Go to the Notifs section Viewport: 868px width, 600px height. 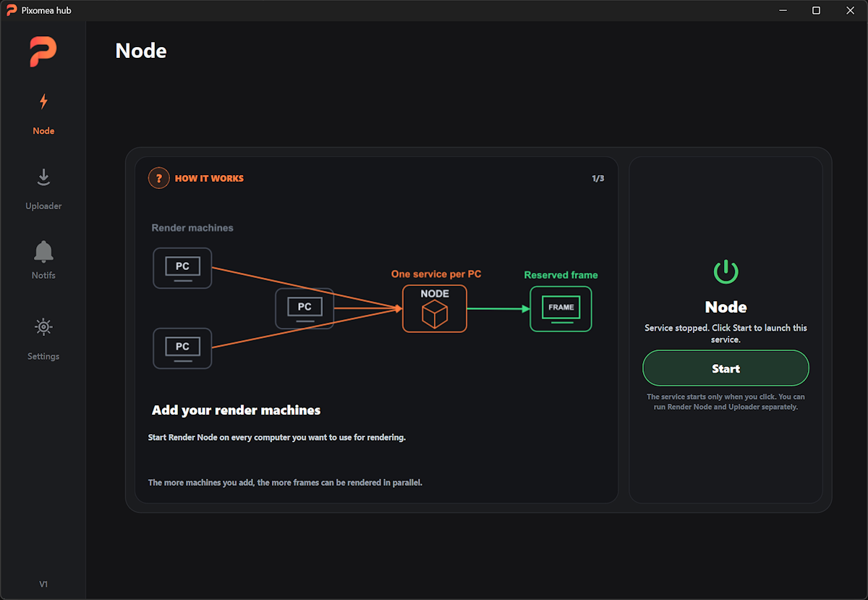pyautogui.click(x=43, y=260)
